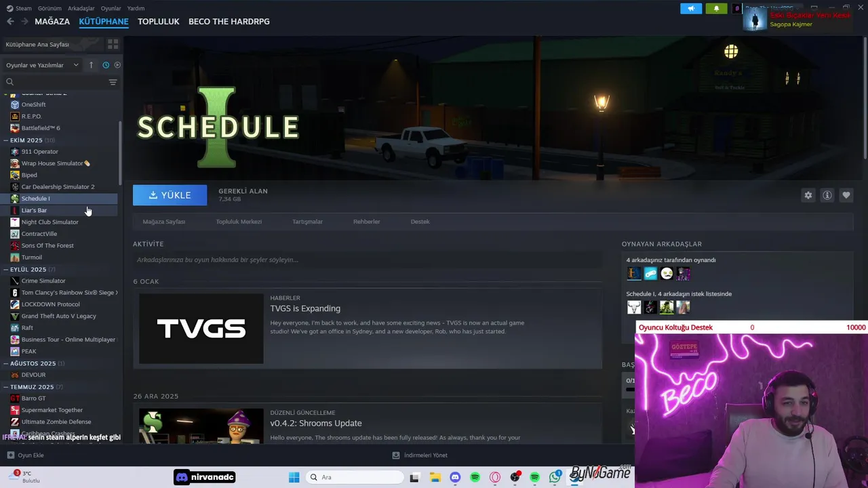Image resolution: width=868 pixels, height=488 pixels.
Task: Open the Discord taskbar icon
Action: point(455,477)
